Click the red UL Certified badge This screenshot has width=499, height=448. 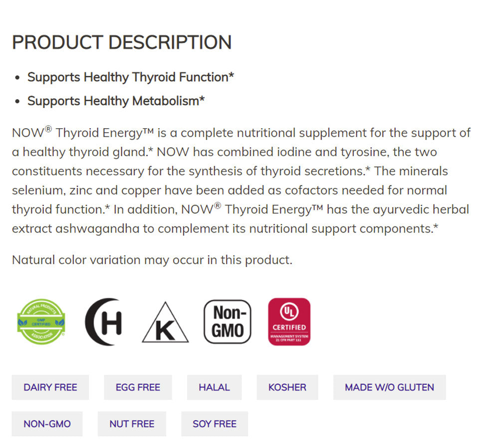pos(289,322)
